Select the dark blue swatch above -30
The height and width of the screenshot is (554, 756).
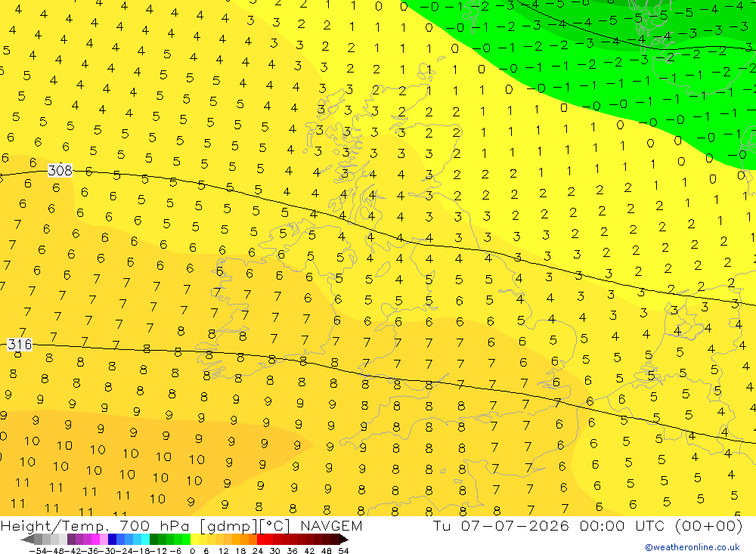pyautogui.click(x=113, y=539)
